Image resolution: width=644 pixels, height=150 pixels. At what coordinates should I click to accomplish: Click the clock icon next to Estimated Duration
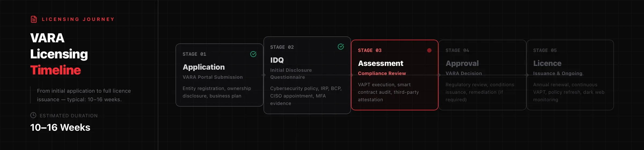coord(33,115)
